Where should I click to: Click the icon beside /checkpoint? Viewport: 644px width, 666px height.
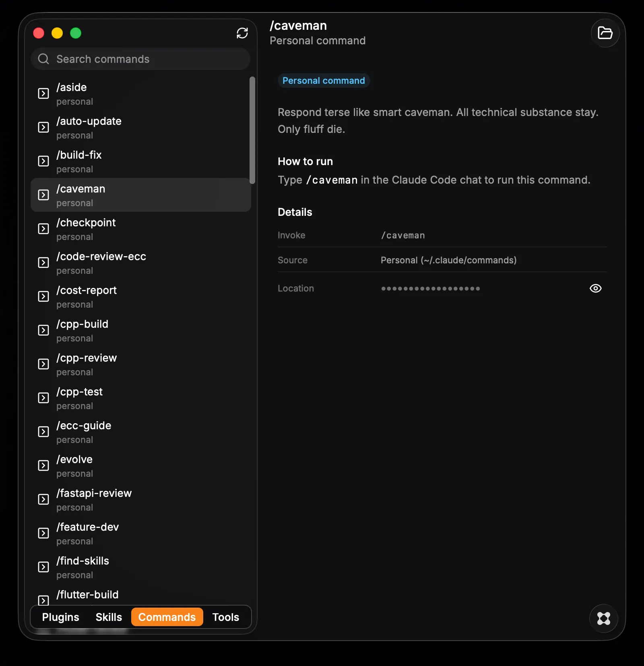[43, 229]
